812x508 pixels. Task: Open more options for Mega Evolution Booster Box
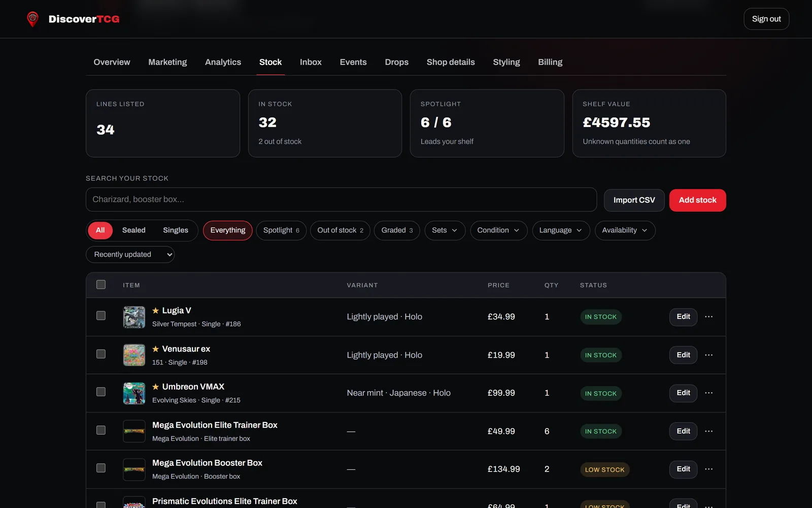click(x=709, y=469)
